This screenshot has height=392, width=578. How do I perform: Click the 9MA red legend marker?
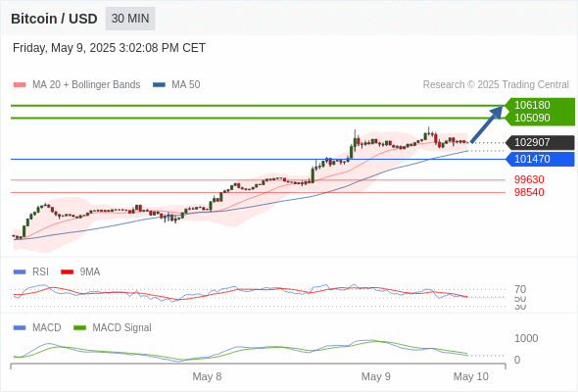67,272
